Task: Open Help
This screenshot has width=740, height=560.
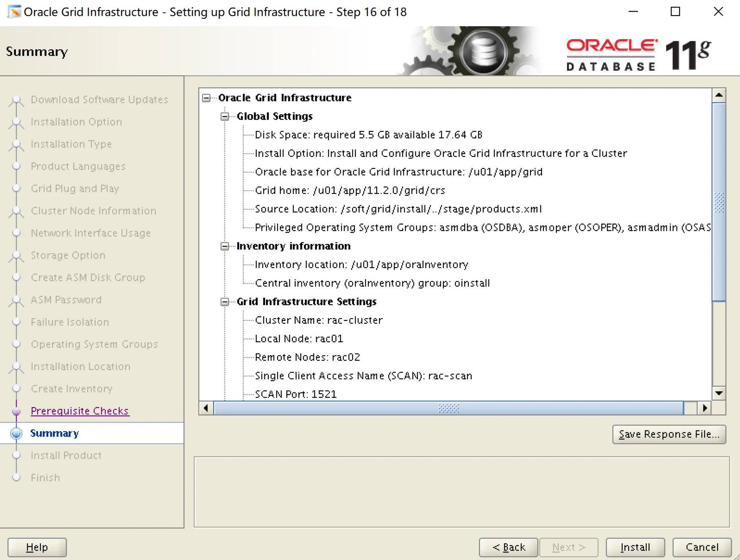Action: [37, 547]
